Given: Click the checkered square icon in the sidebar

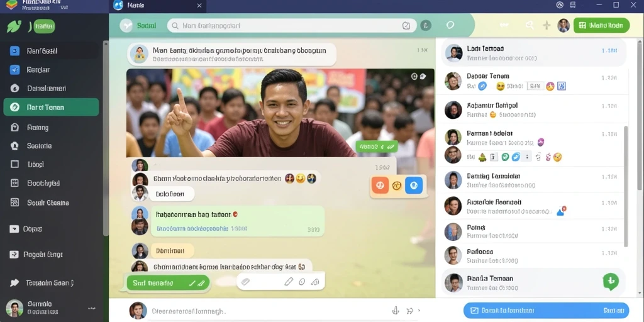Looking at the screenshot, I should 14,203.
